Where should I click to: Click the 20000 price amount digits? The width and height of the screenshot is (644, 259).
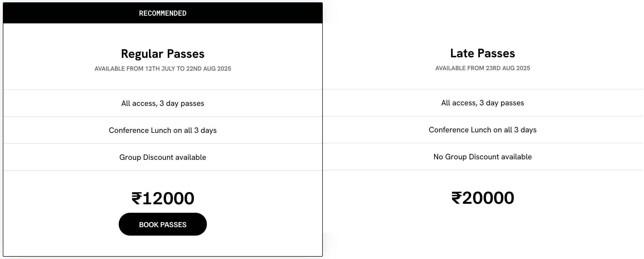488,198
